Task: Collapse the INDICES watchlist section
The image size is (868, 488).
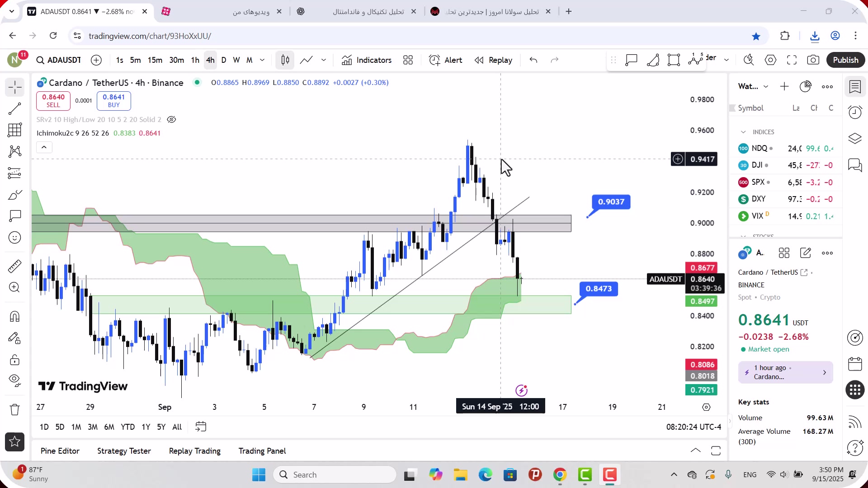Action: click(743, 132)
